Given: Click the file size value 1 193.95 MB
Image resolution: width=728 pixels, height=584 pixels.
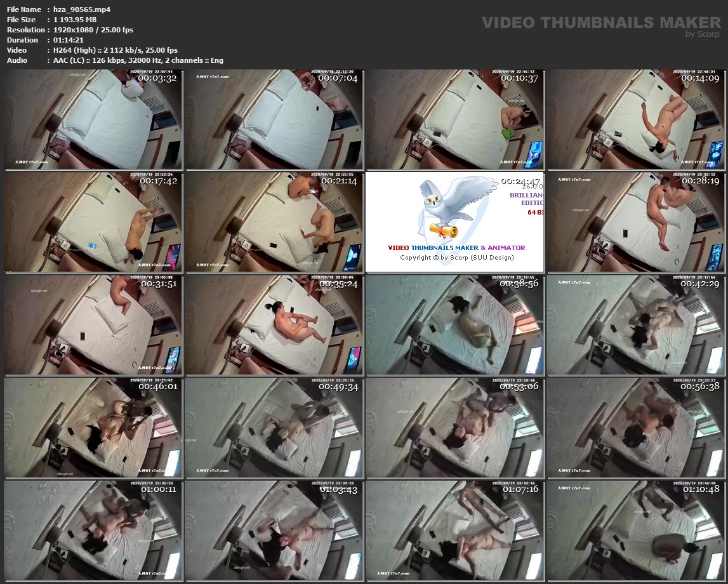Looking at the screenshot, I should [x=75, y=20].
